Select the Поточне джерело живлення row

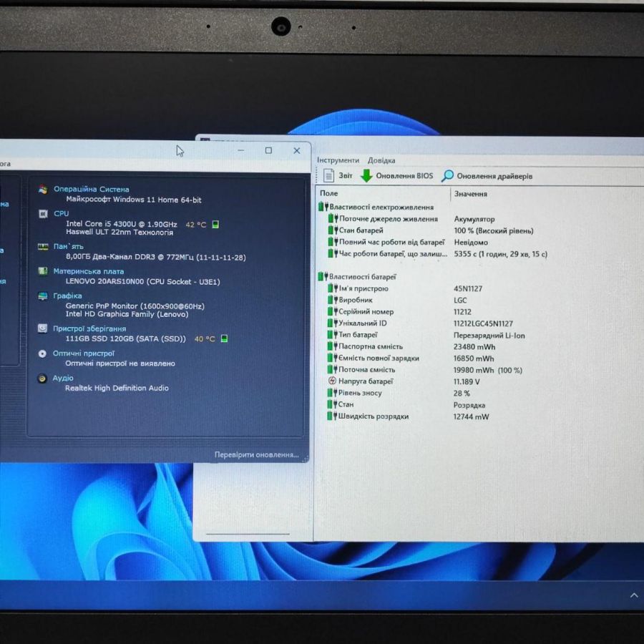click(384, 219)
